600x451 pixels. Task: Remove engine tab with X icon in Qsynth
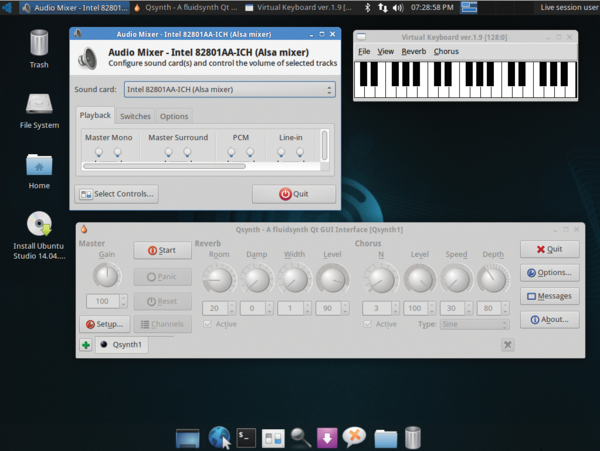tap(507, 345)
